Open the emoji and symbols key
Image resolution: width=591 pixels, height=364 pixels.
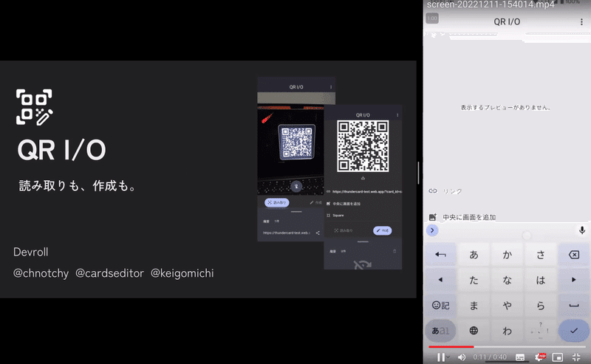coord(440,305)
